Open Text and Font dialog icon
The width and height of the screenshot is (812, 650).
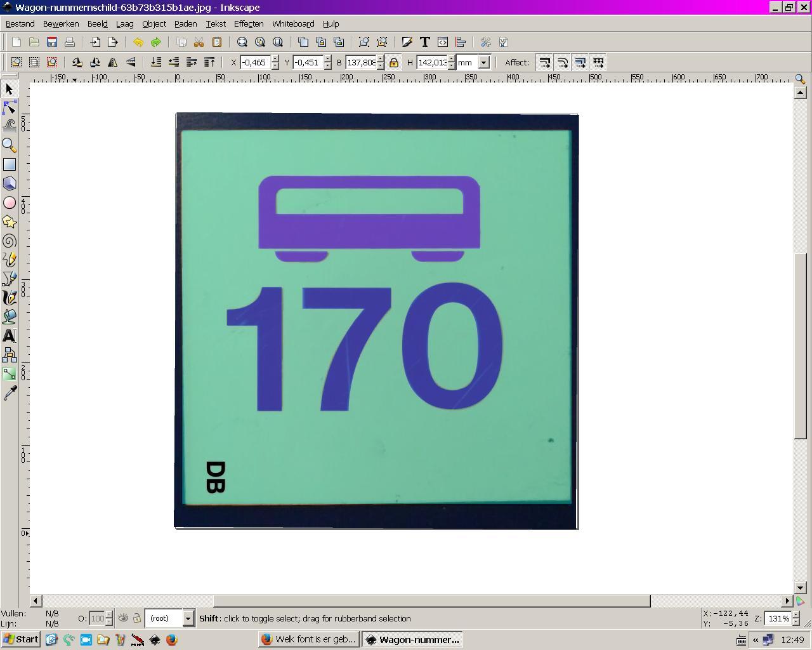tap(425, 43)
